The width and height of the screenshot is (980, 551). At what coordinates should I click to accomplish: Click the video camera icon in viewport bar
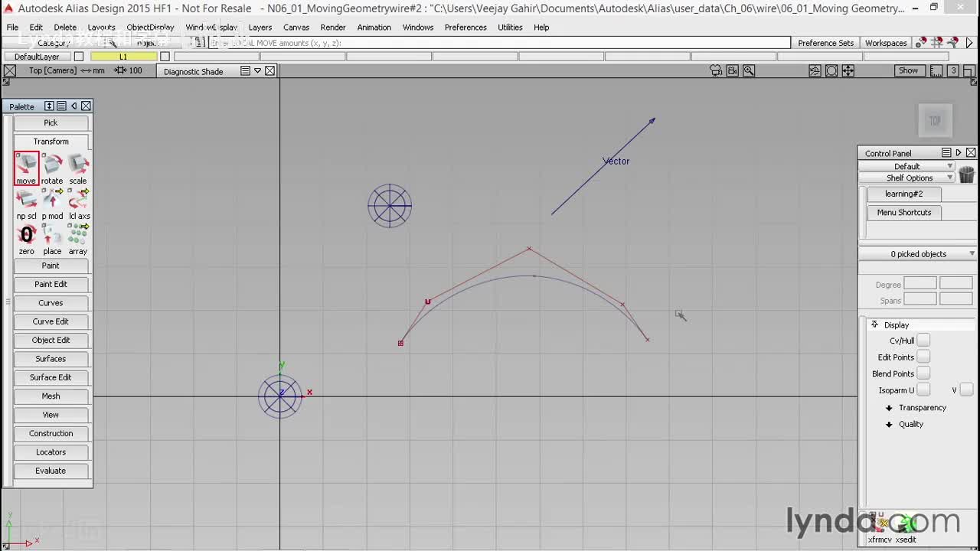pyautogui.click(x=732, y=70)
